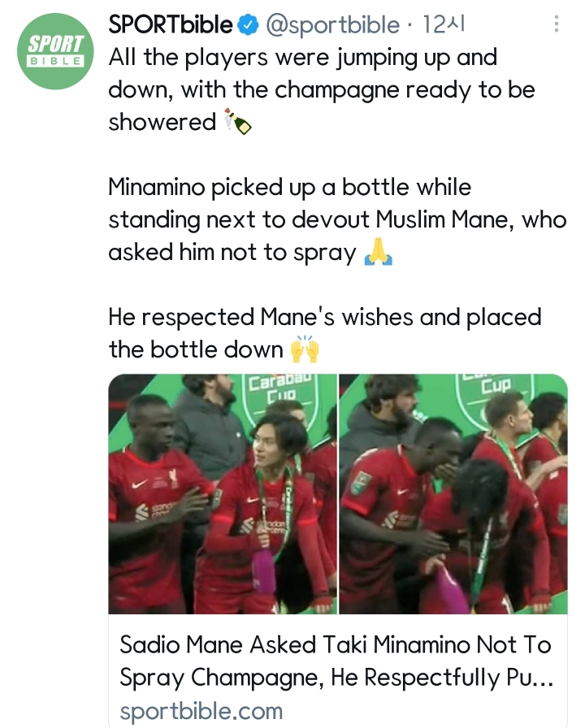
Task: Visit the sportbible.com domain link
Action: coord(201,712)
